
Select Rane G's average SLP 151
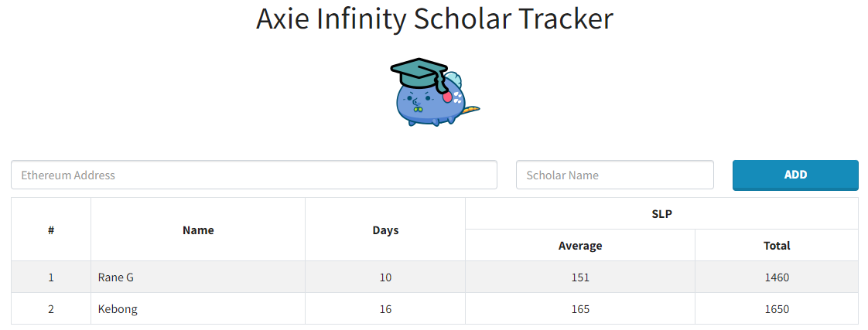click(580, 277)
